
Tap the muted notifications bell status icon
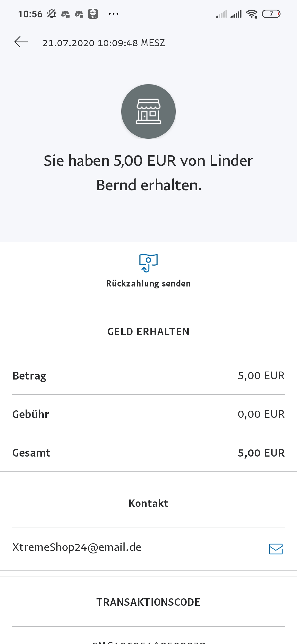point(51,14)
